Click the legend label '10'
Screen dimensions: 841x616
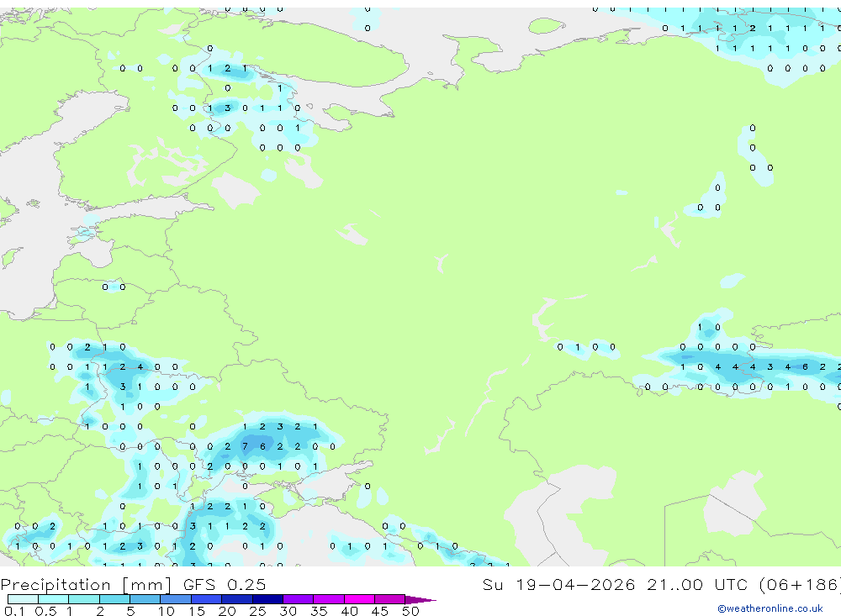tap(166, 611)
